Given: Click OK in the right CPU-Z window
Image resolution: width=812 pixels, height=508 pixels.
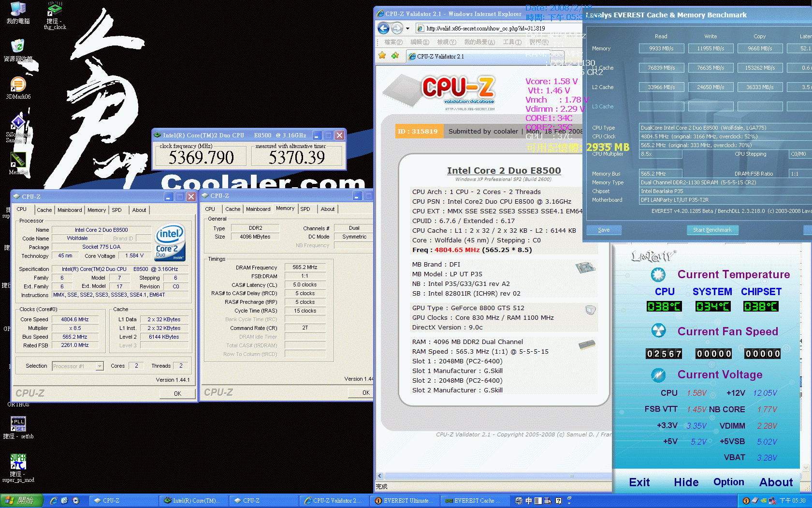Looking at the screenshot, I should pos(361,392).
